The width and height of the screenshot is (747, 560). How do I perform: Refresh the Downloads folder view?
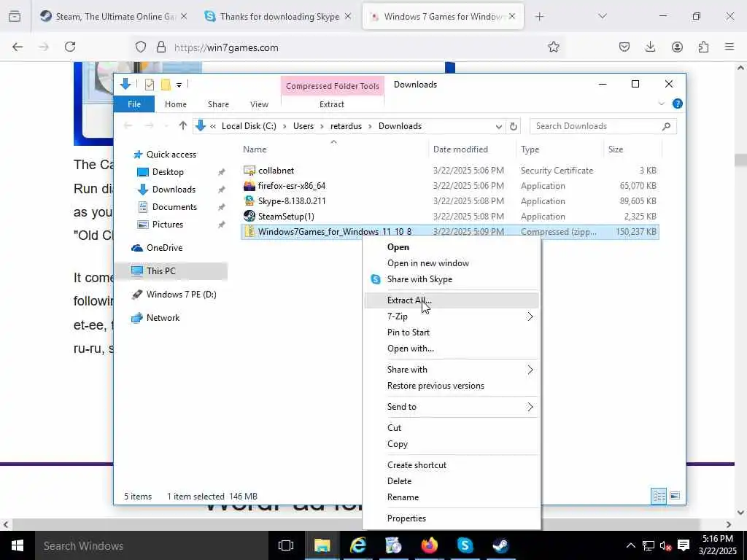513,127
